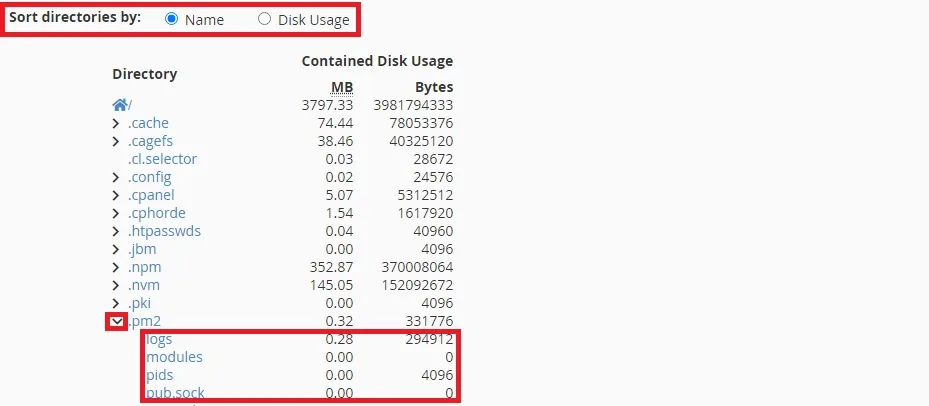Expand the .config directory arrow
The width and height of the screenshot is (929, 406).
[x=117, y=177]
